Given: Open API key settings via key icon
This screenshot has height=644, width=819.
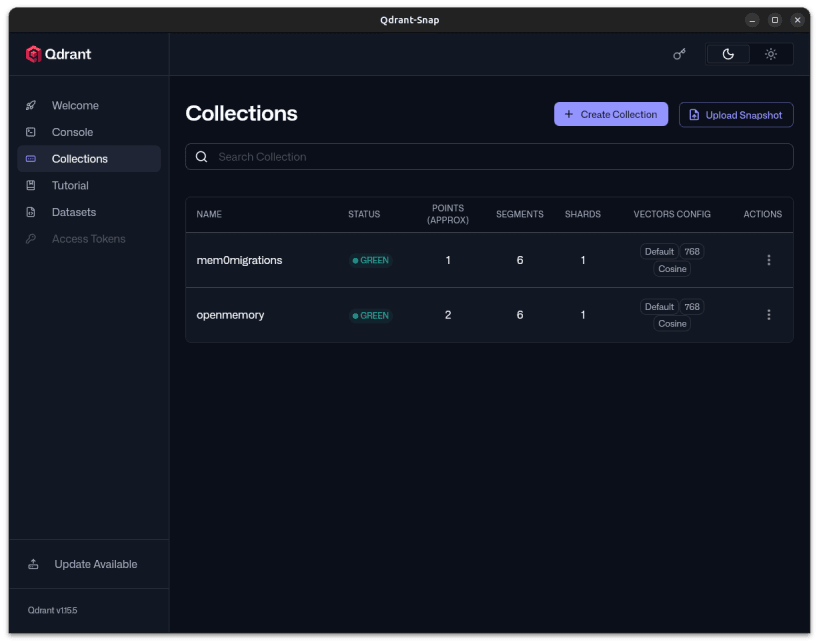Looking at the screenshot, I should point(679,54).
